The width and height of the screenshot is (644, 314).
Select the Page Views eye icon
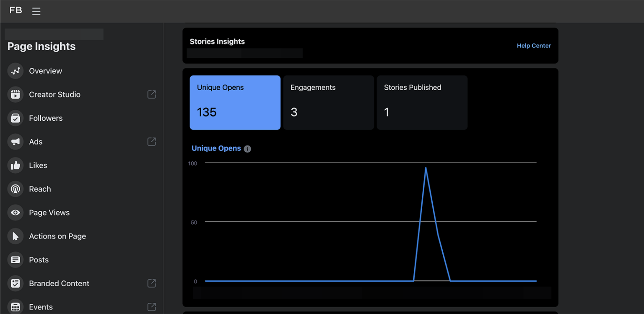(15, 213)
